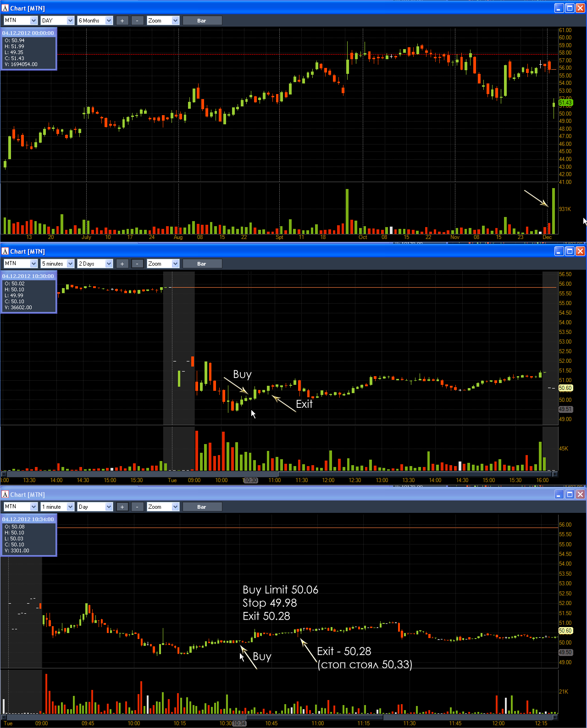587x728 pixels.
Task: Open the Zoom dropdown in the daily chart
Action: click(163, 20)
